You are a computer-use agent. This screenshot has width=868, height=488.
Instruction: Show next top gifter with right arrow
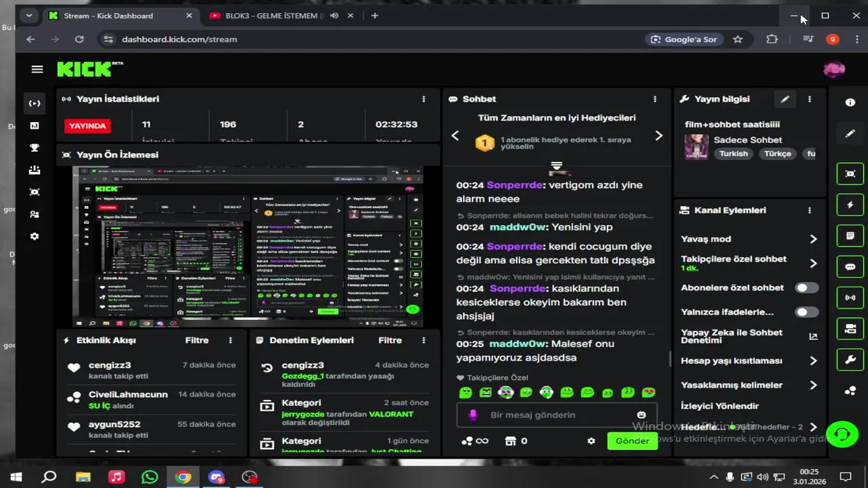point(658,136)
